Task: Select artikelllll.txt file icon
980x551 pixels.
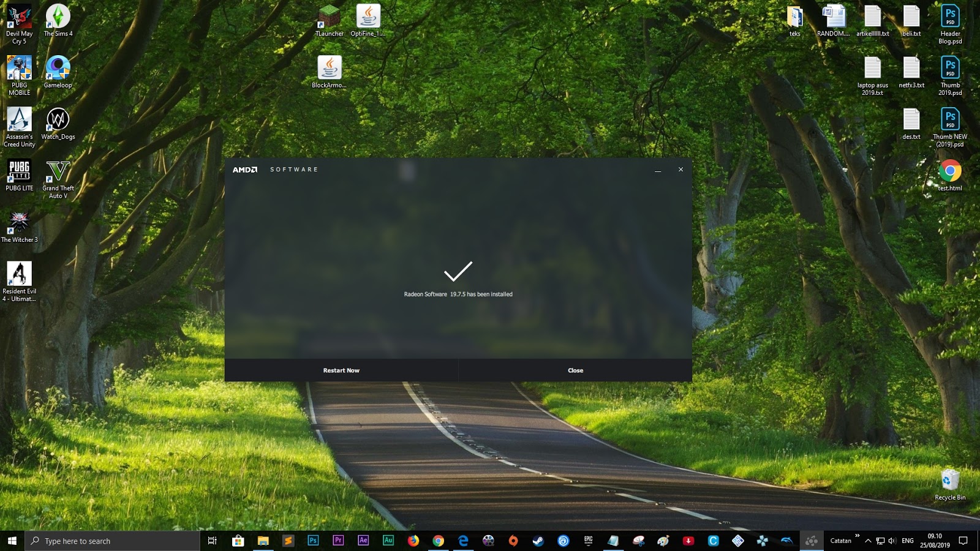Action: click(873, 21)
